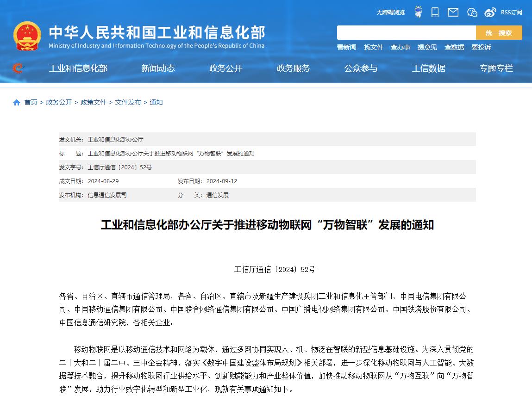Click the home icon in breadcrumb
The height and width of the screenshot is (402, 532).
click(17, 102)
